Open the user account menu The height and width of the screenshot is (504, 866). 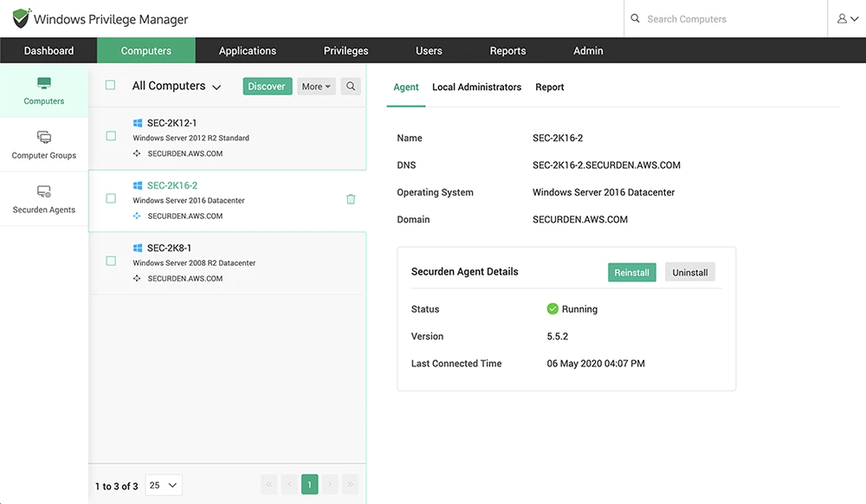coord(847,19)
